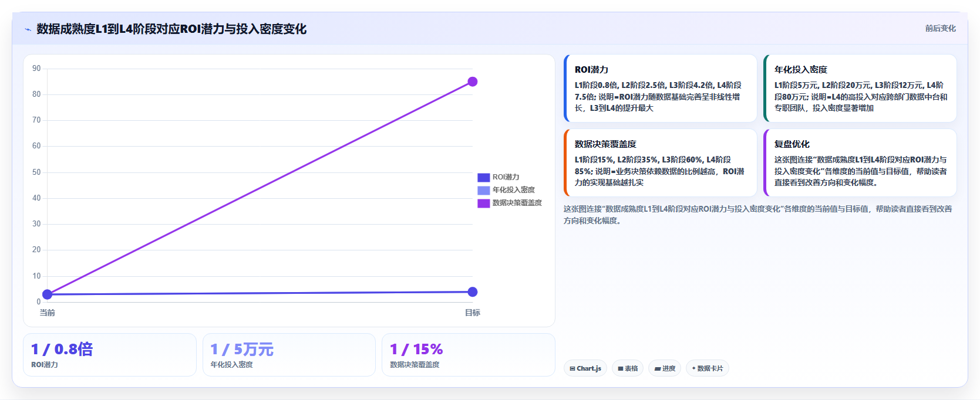The width and height of the screenshot is (980, 400).
Task: Open the 年化投入密度 info card
Action: (x=860, y=89)
